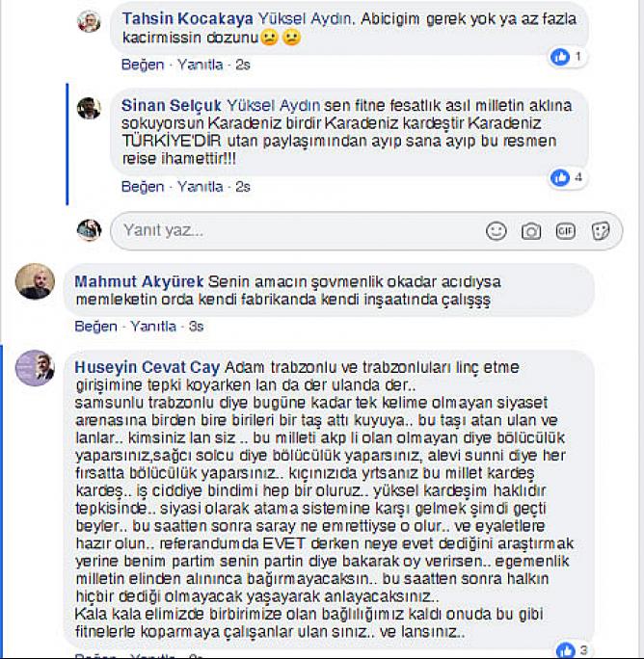The width and height of the screenshot is (644, 659).
Task: Open the emoji picker in reply box
Action: 496,230
